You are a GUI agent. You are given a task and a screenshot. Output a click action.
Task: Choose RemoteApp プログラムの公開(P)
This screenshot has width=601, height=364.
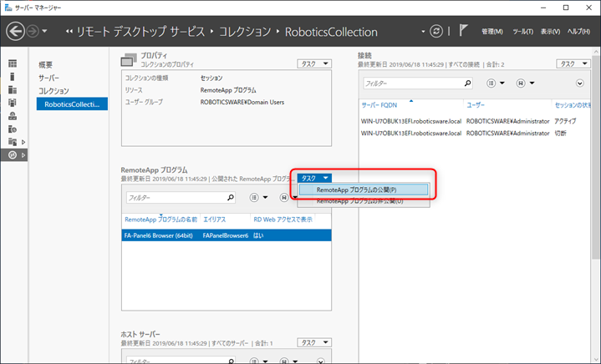(364, 190)
